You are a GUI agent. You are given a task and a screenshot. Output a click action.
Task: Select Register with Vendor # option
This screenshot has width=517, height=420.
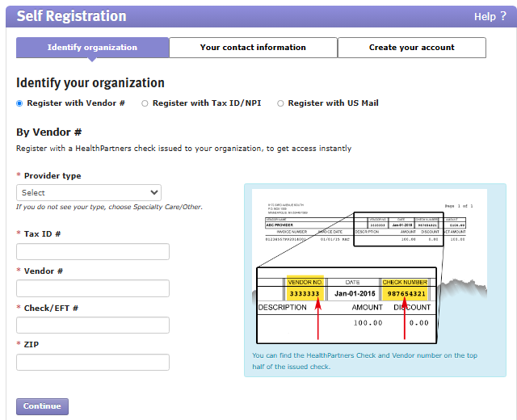(19, 103)
